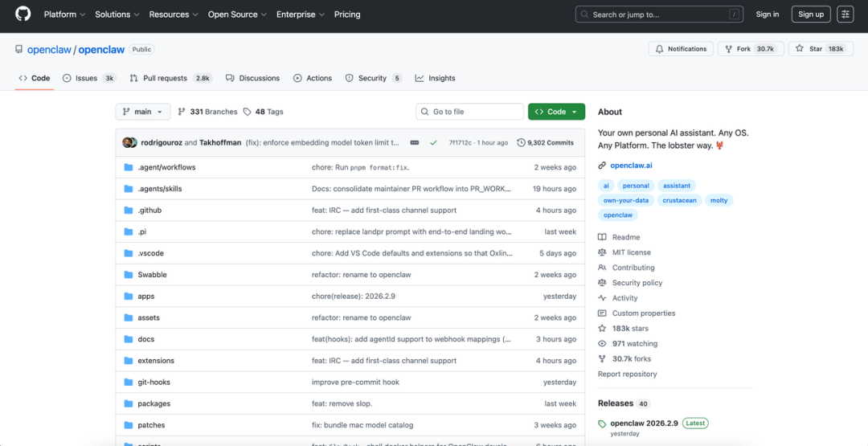Click the 9,302 Commits history link
The width and height of the screenshot is (868, 446).
pos(546,142)
